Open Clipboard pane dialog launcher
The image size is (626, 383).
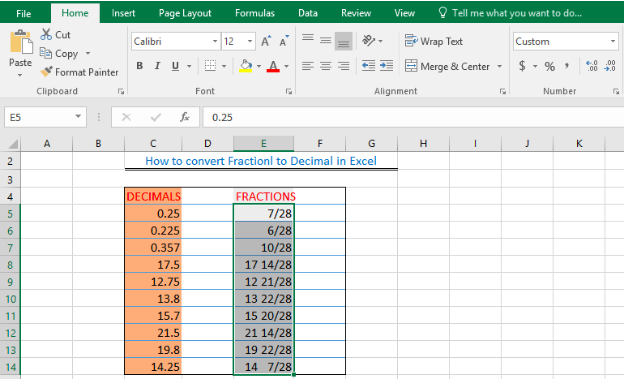[x=121, y=91]
